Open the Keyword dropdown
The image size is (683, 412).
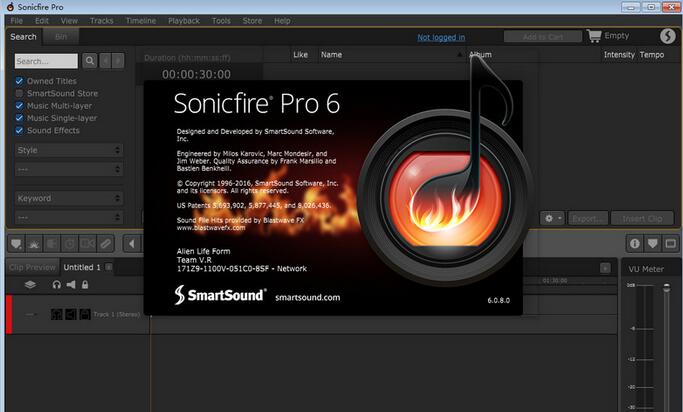(69, 198)
